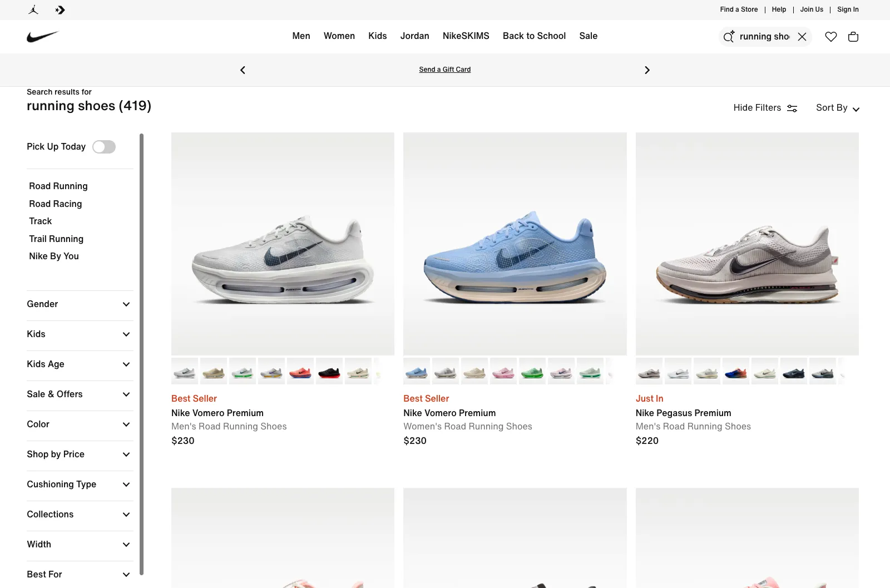Select green colorway of Women's Vomero Premium

pos(532,371)
